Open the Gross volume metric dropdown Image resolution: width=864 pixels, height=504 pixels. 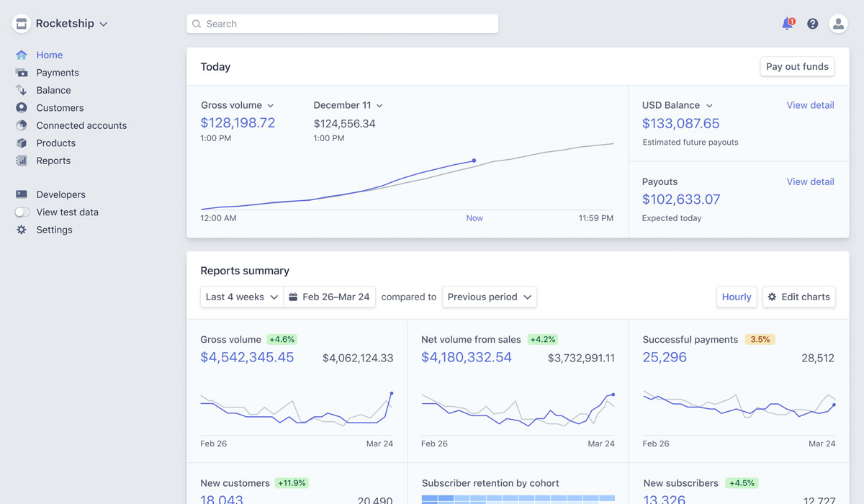click(x=238, y=105)
